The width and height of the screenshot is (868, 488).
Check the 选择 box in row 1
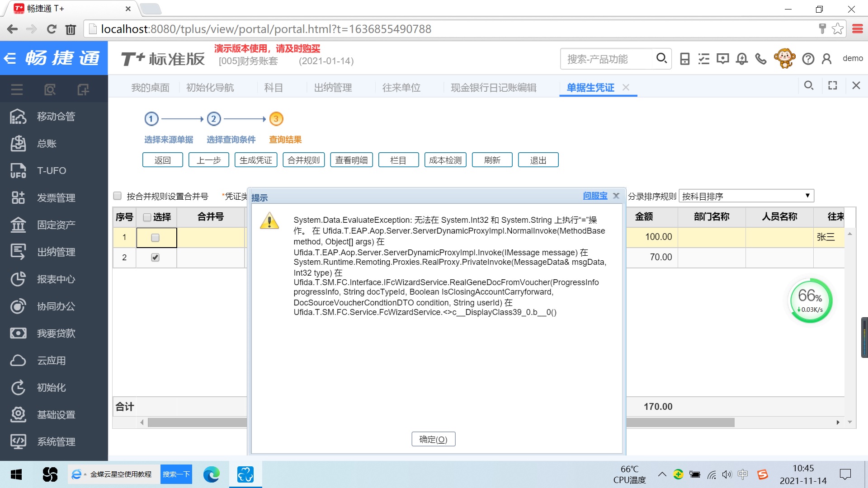pos(155,238)
